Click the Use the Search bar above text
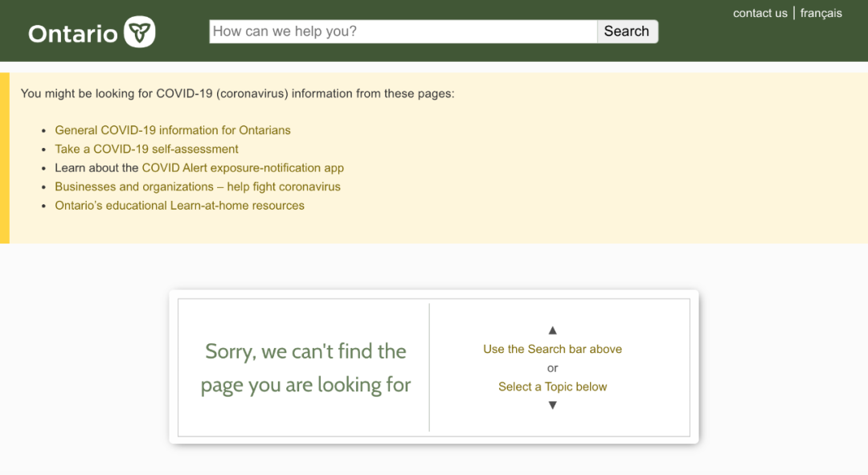 coord(552,350)
